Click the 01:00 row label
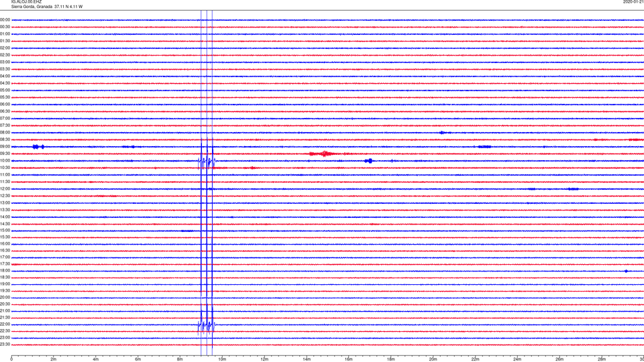644x362 pixels. (5, 34)
